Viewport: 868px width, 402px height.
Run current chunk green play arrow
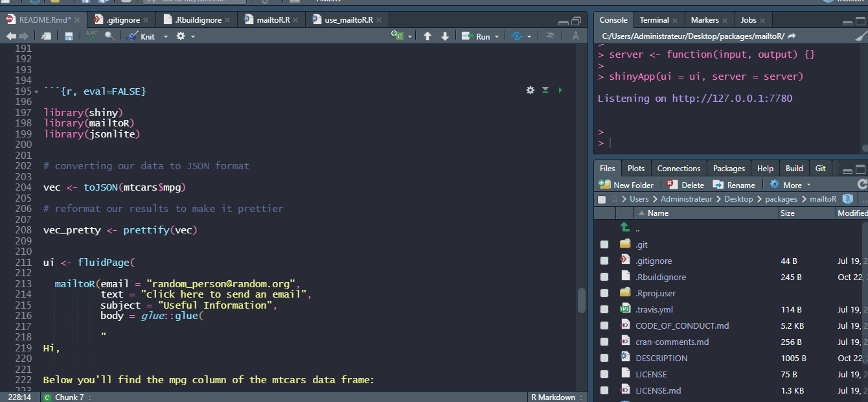point(560,90)
